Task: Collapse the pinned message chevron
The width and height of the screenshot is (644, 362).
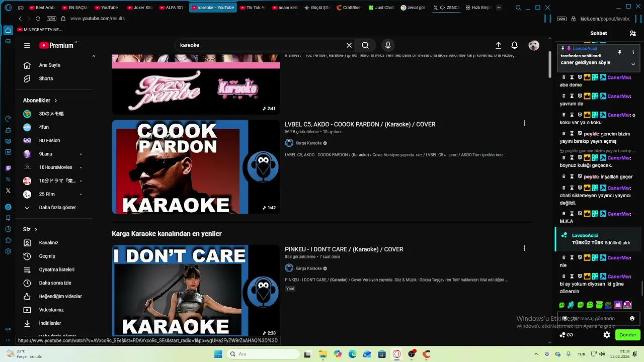Action: pyautogui.click(x=633, y=64)
